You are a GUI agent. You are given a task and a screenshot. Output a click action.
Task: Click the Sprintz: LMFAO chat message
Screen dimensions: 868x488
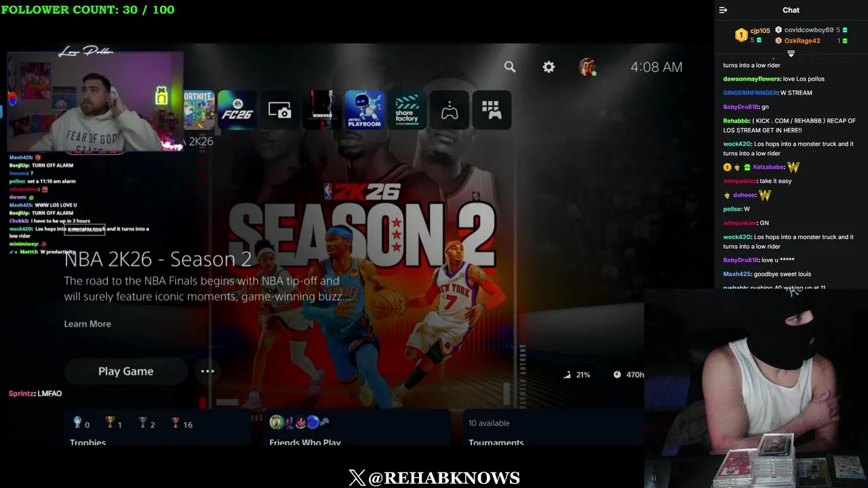[35, 393]
